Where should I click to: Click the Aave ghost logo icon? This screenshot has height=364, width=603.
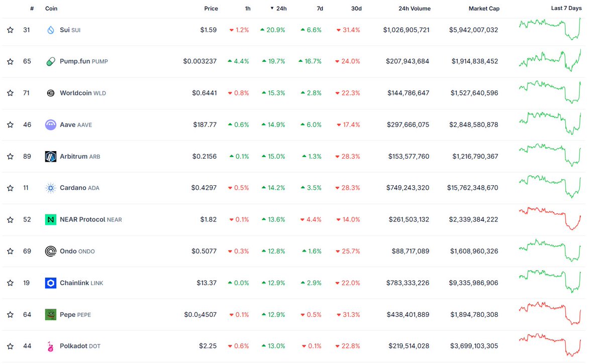point(50,125)
